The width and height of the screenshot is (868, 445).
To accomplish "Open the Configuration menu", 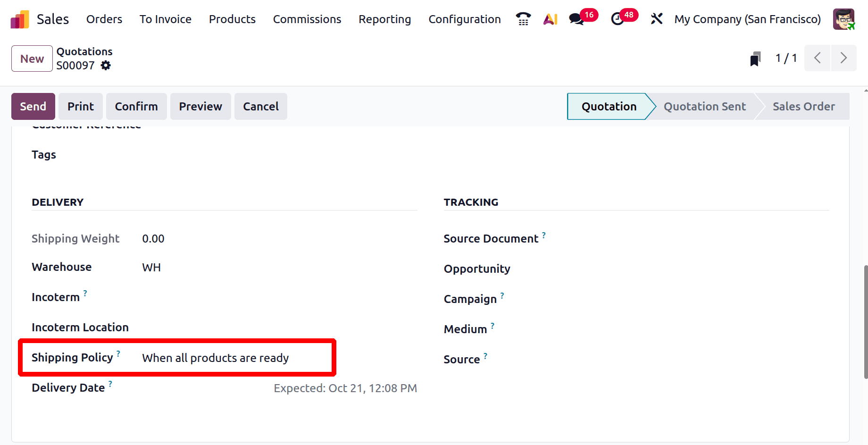I will point(464,19).
